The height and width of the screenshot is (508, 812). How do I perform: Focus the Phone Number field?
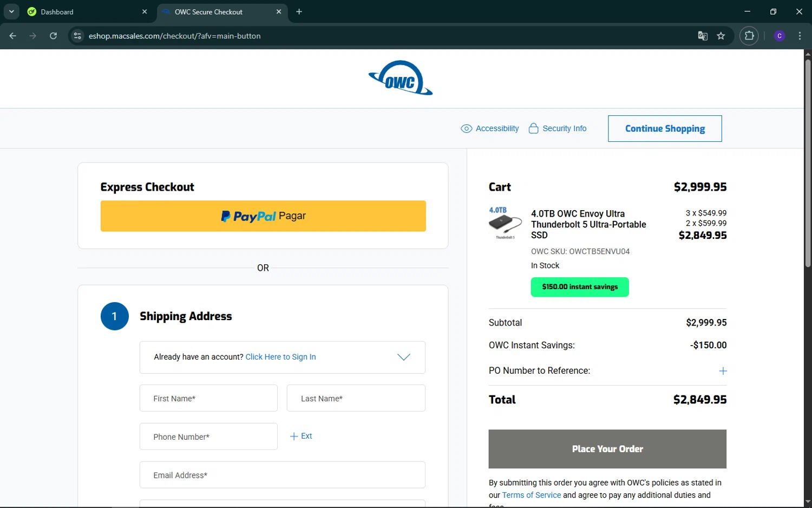[x=208, y=437]
